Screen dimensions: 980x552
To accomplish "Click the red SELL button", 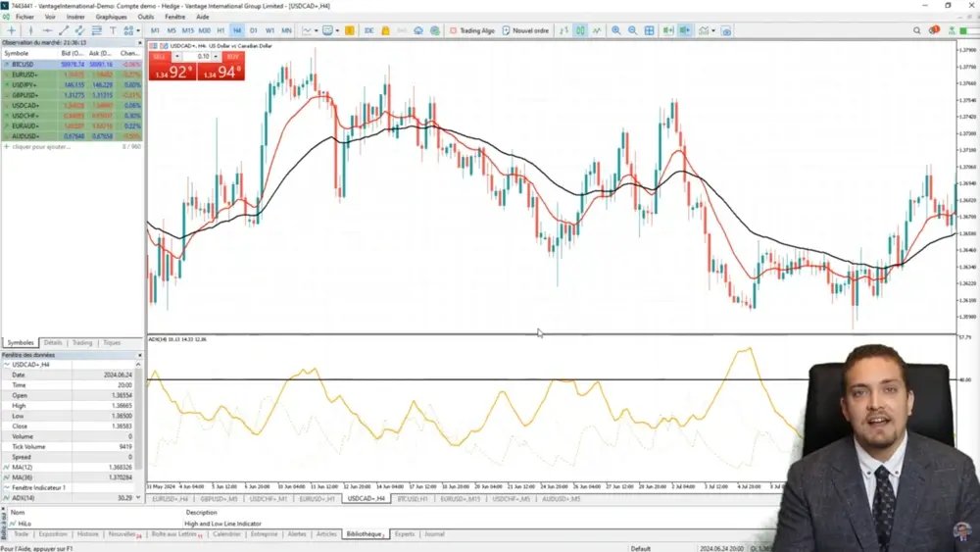I will coord(160,56).
